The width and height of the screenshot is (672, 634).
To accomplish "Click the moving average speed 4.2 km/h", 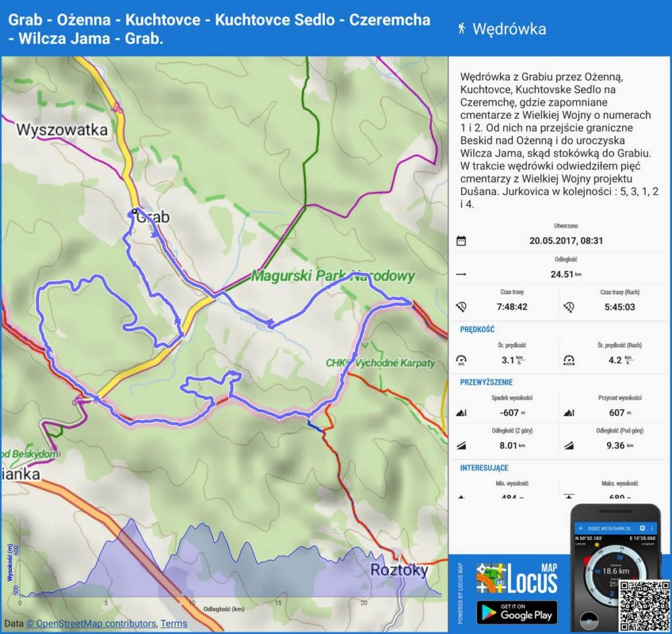I will coord(620,360).
